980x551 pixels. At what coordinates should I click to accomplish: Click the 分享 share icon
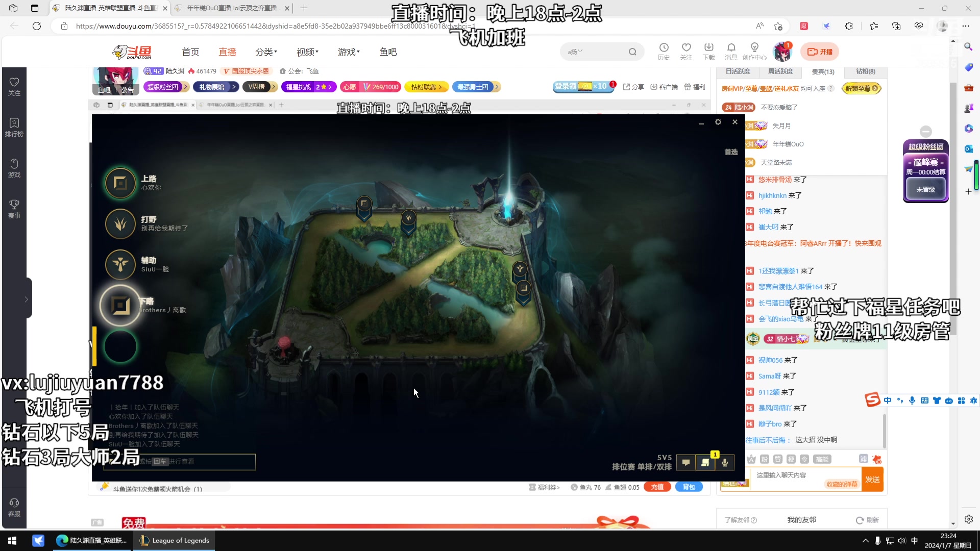(x=633, y=87)
